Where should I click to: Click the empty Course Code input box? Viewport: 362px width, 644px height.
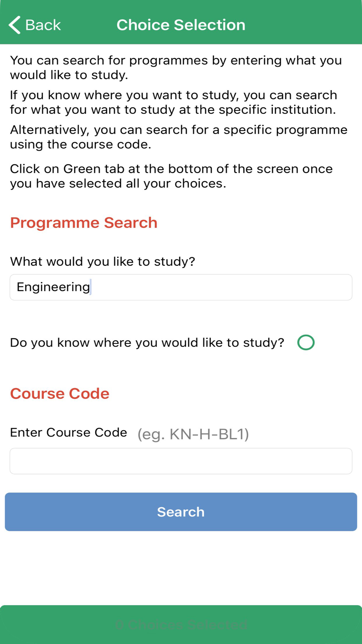(x=181, y=461)
